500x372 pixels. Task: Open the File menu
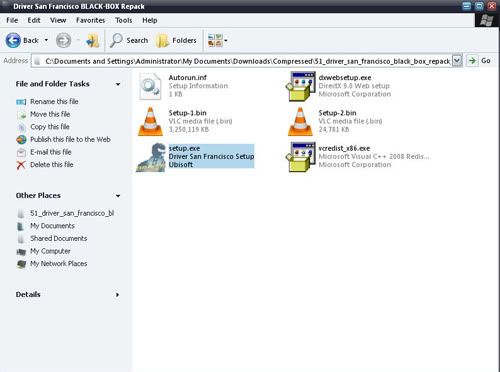[12, 20]
